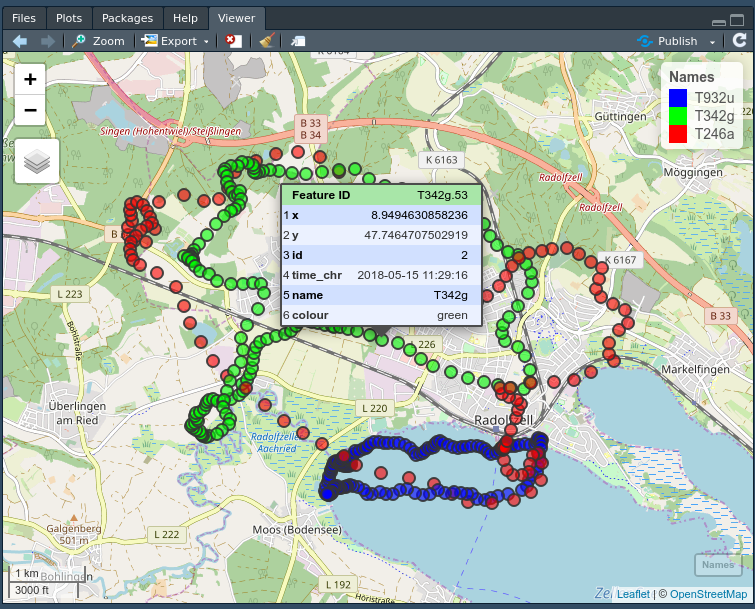Open the Leaflet attribution link
Viewport: 755px width, 609px height.
click(x=633, y=594)
